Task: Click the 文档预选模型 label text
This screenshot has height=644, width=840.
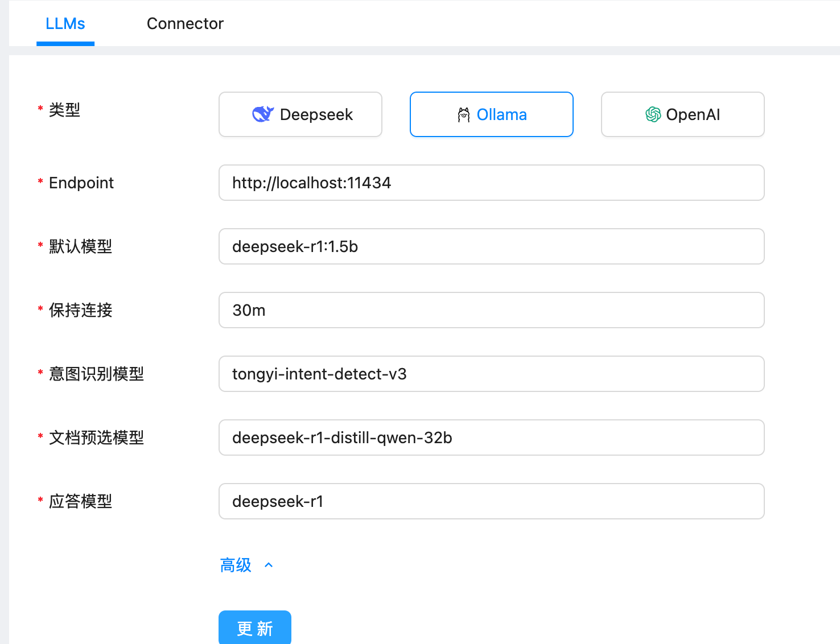Action: point(96,437)
